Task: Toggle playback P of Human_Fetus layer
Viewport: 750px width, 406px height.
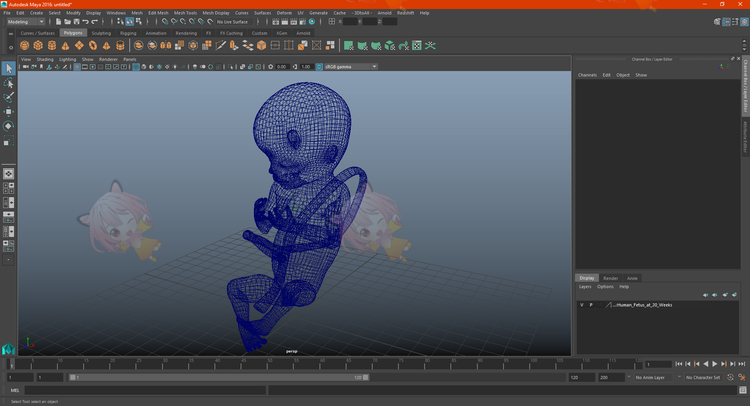Action: pyautogui.click(x=591, y=305)
